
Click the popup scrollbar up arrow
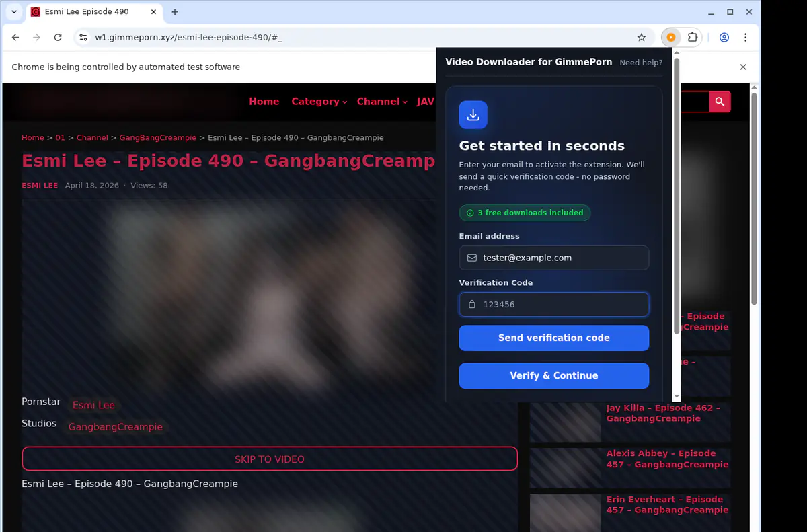point(677,52)
